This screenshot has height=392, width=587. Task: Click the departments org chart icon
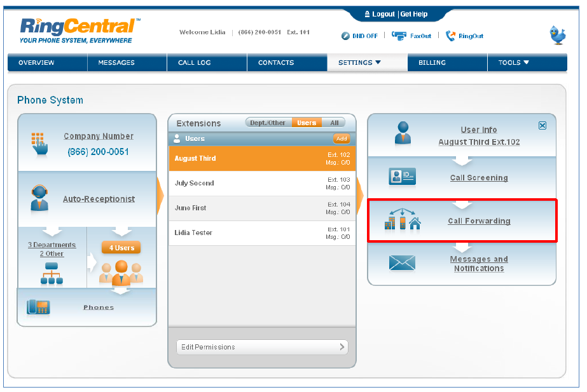[51, 273]
